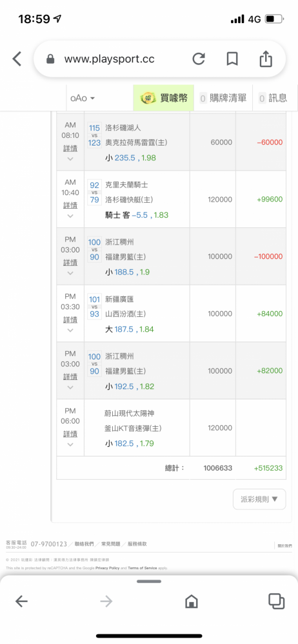Screen dimensions: 298x644
Task: Open the share sheet icon
Action: point(266,59)
